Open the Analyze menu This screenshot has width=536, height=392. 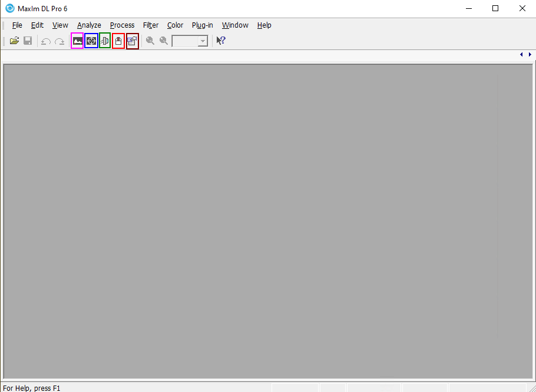(89, 25)
